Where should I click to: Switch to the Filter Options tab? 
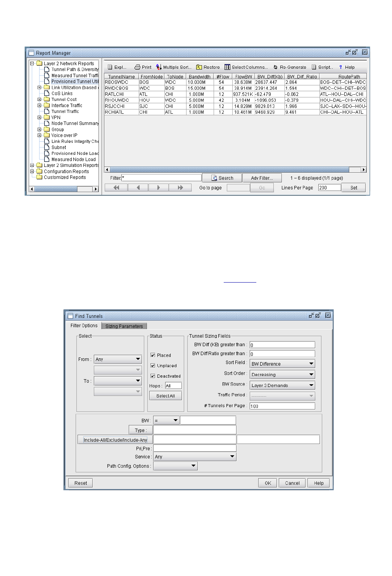84,326
